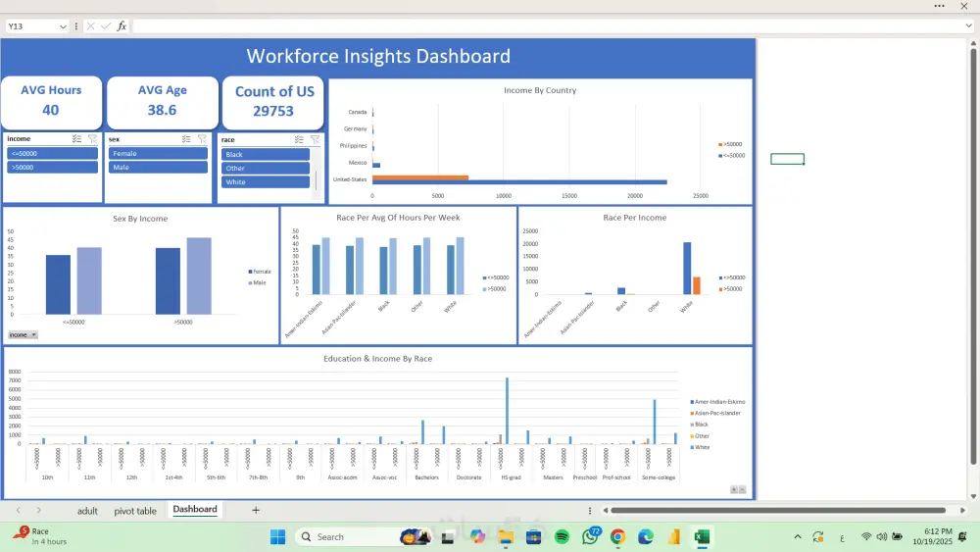Click the White legend swatch in Education chart

click(692, 448)
